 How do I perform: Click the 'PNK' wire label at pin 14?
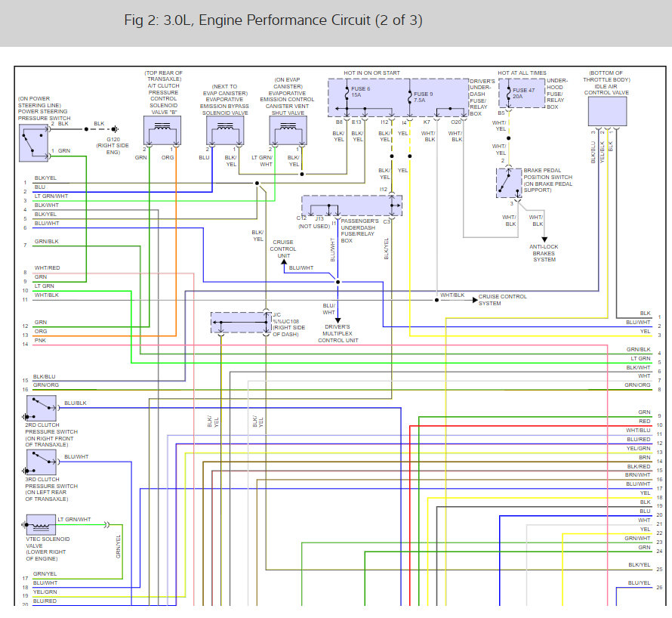click(x=40, y=340)
